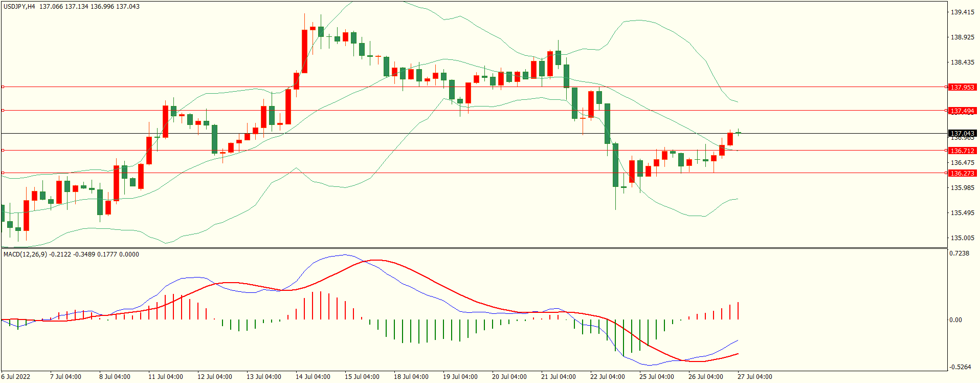Click the 135.005 price scale value

tap(962, 238)
